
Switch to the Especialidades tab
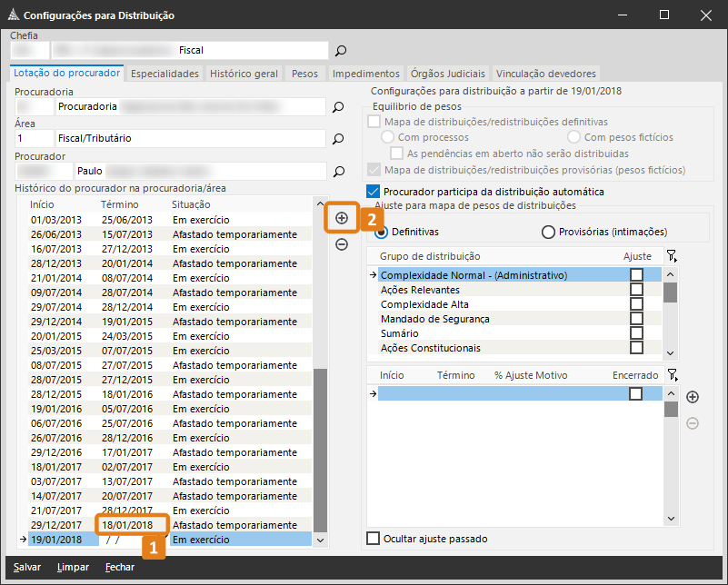[x=165, y=74]
